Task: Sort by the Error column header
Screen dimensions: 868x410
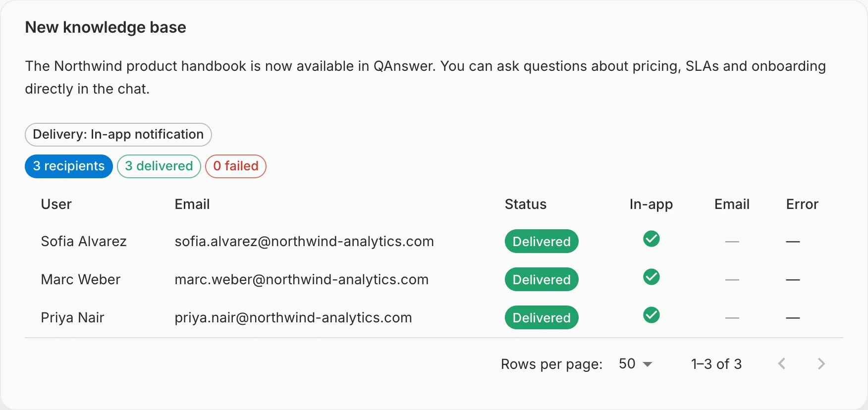Action: click(x=802, y=204)
